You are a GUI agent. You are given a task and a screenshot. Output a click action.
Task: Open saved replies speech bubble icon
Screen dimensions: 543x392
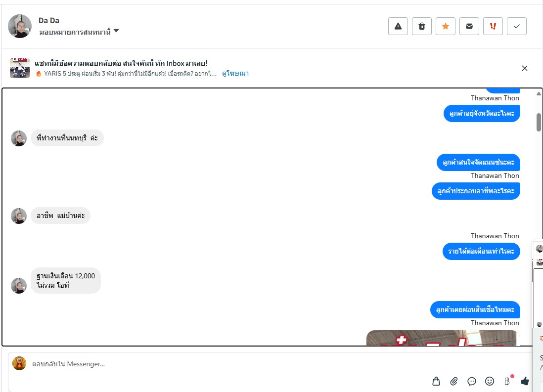472,381
